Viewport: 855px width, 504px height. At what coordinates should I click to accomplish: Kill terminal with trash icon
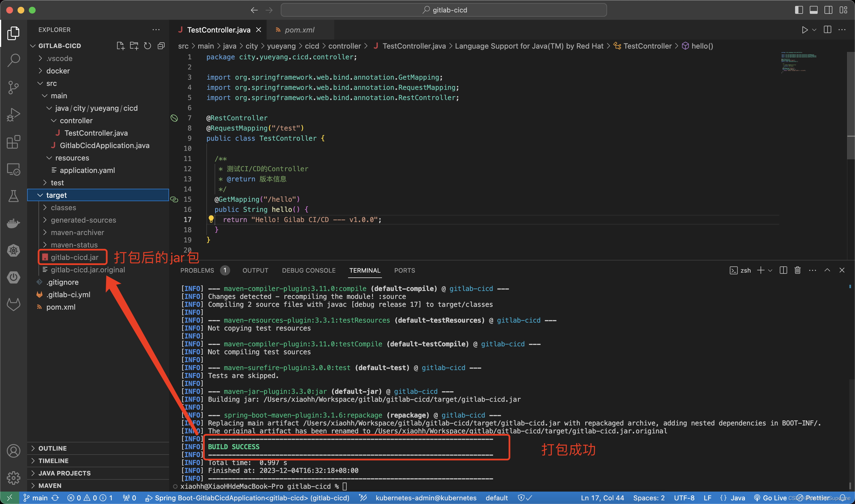797,270
